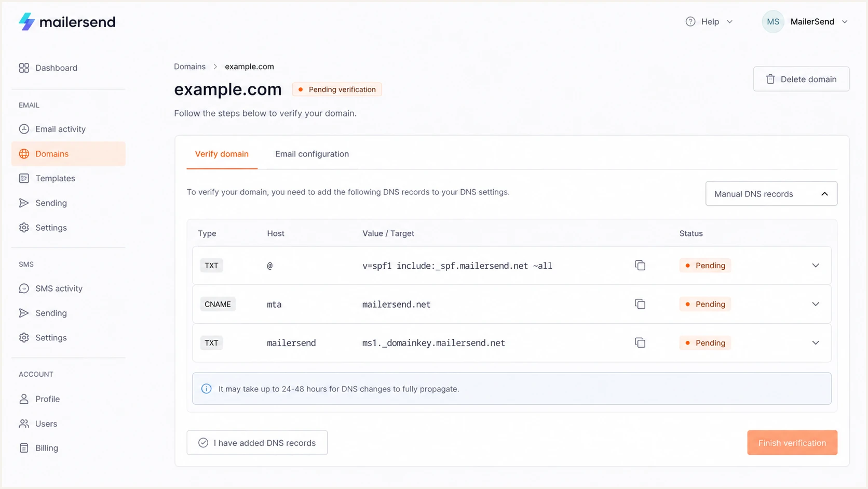868x489 pixels.
Task: Click the Host column header
Action: (x=276, y=233)
